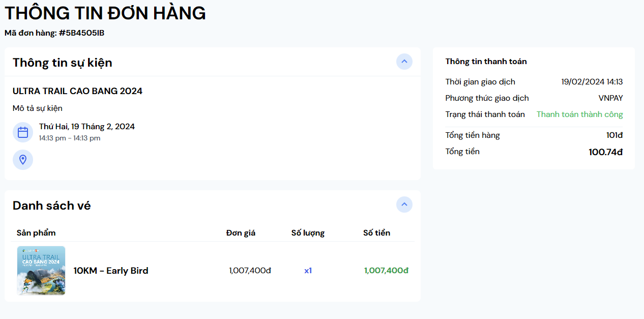This screenshot has height=319, width=644.
Task: Click the x1 quantity value
Action: click(308, 271)
